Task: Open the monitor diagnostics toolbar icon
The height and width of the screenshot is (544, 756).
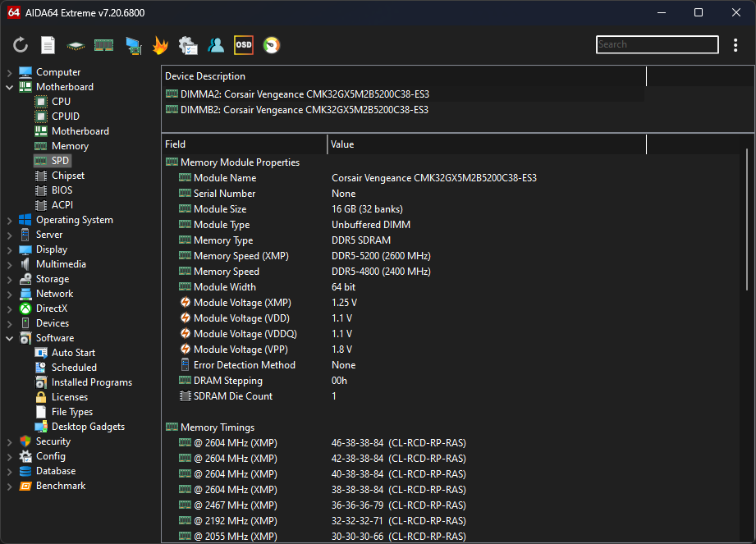Action: pyautogui.click(x=132, y=45)
